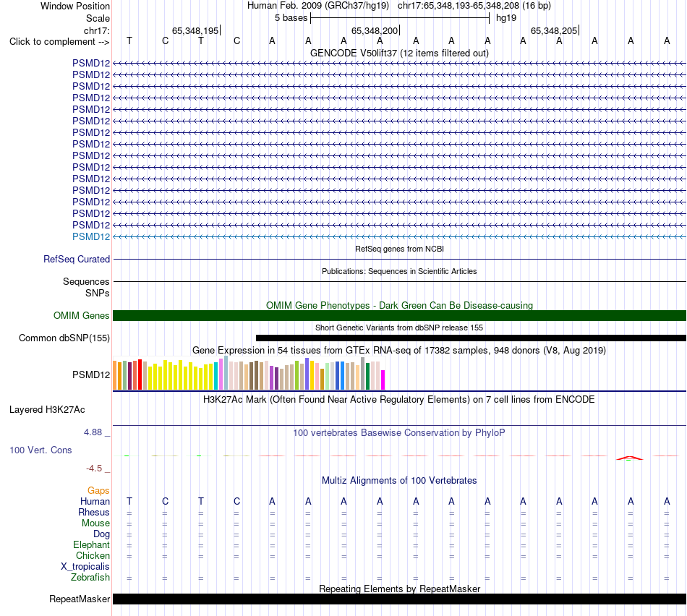Open the OMIM Gene Phenotypes track title
This screenshot has height=616, width=687.
[399, 305]
